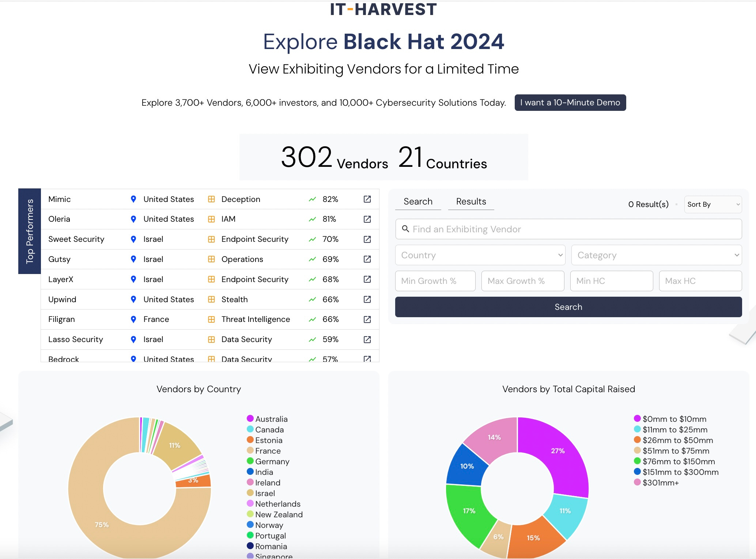Open LayerX row external link icon
This screenshot has width=756, height=559.
click(x=367, y=279)
